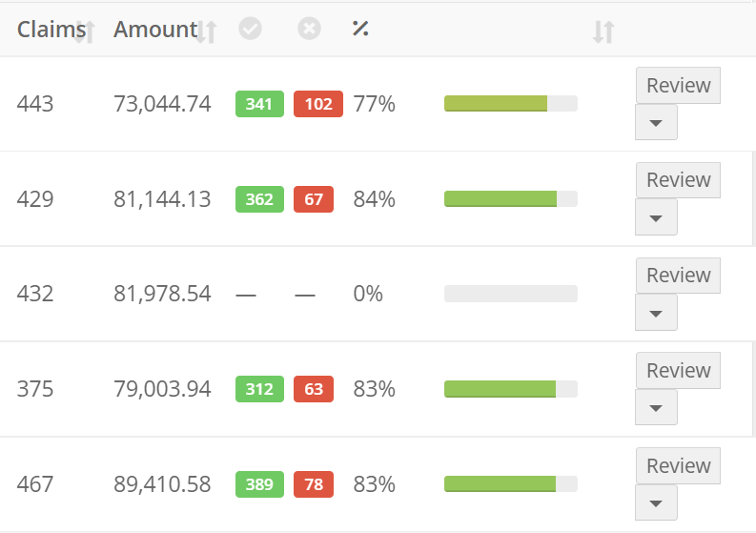This screenshot has width=756, height=533.
Task: Expand dropdown arrow in the 429 claims row
Action: point(656,217)
